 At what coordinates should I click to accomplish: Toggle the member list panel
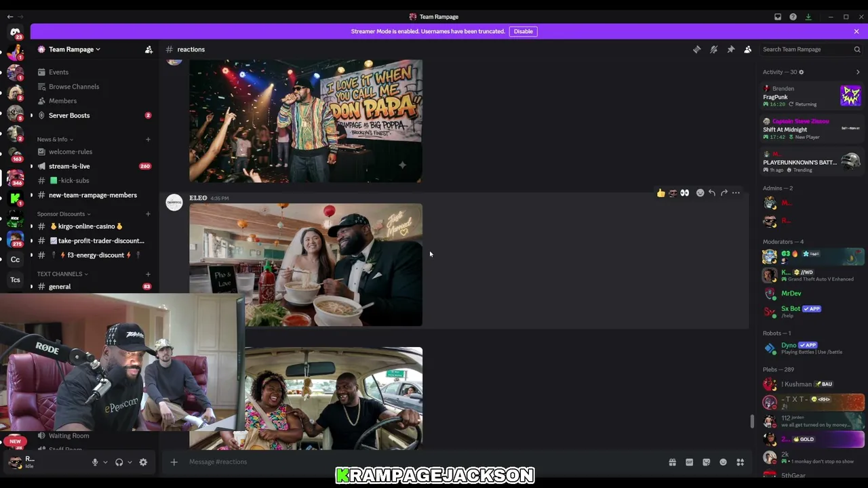pyautogui.click(x=747, y=49)
